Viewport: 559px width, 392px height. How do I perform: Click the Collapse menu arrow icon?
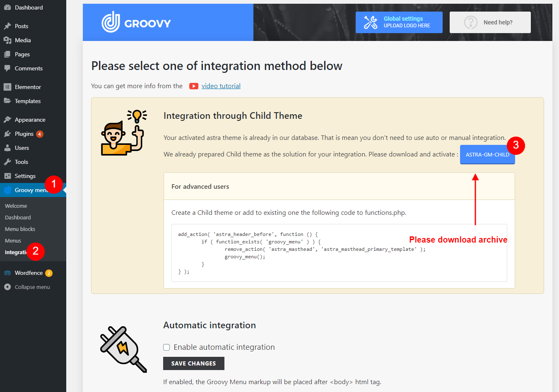(x=7, y=287)
